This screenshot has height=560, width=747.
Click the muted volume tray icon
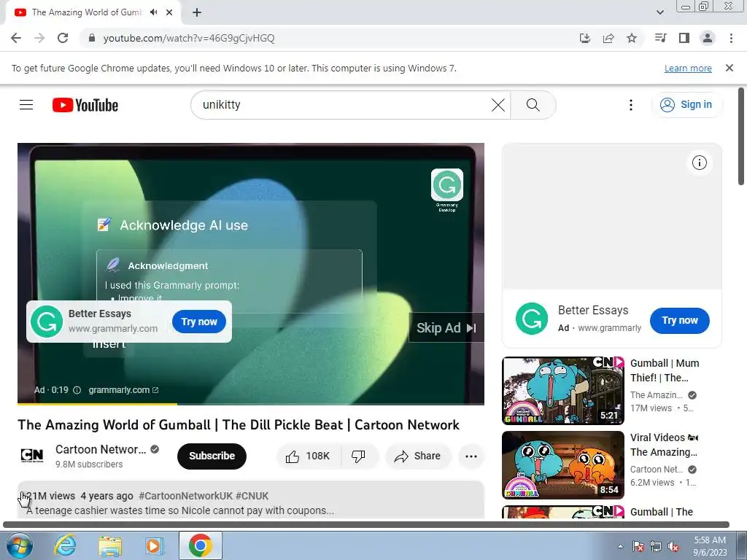673,546
